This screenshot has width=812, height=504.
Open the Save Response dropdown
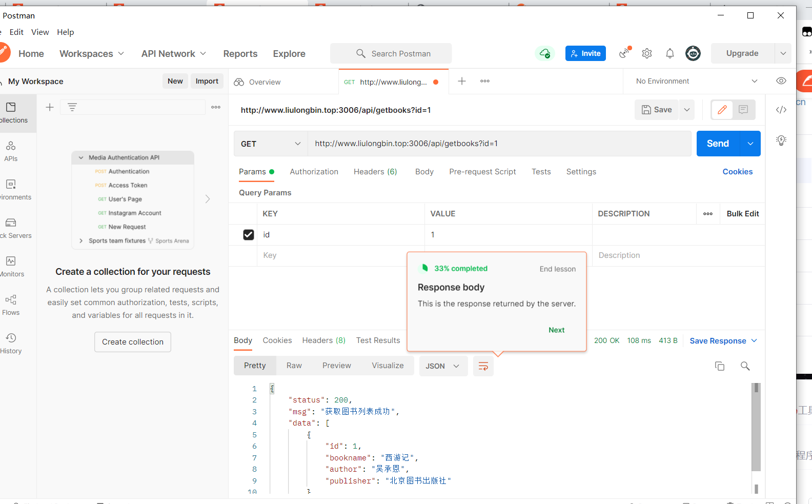(723, 341)
